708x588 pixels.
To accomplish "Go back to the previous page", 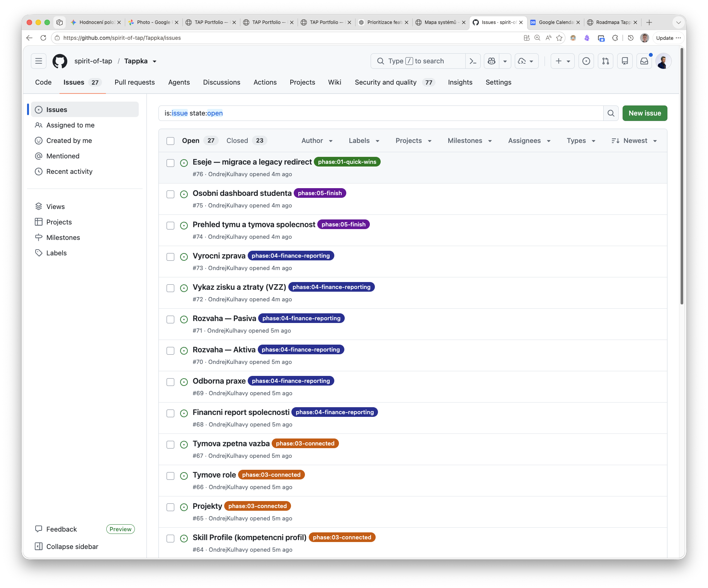I will click(29, 38).
